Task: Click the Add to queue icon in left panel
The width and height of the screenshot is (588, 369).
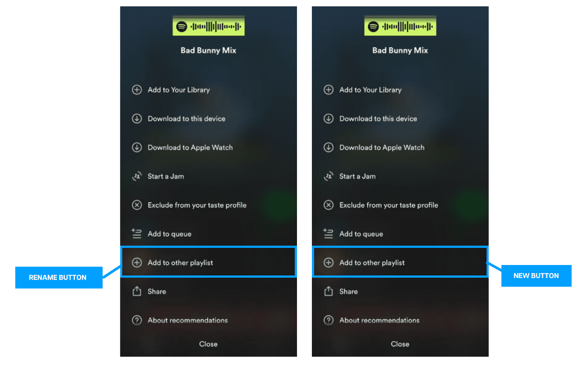Action: (x=136, y=234)
